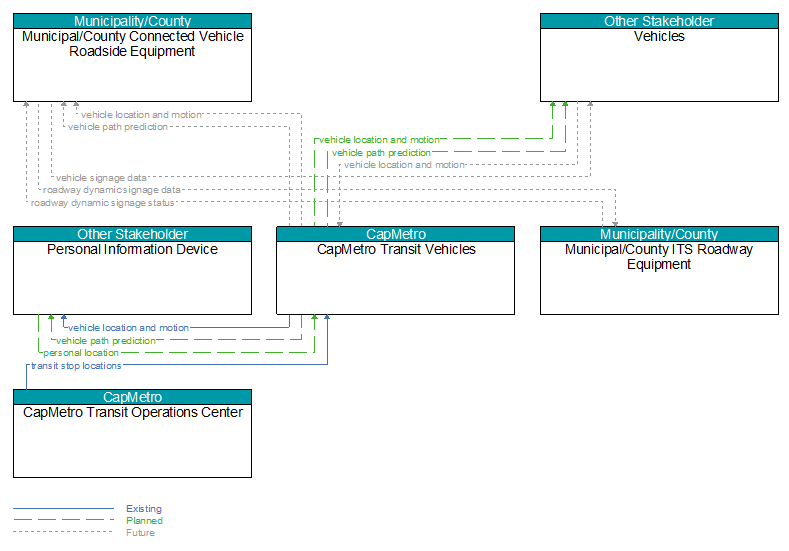This screenshot has height=551, width=789.
Task: Click the 'Future' legend entry
Action: pyautogui.click(x=140, y=533)
